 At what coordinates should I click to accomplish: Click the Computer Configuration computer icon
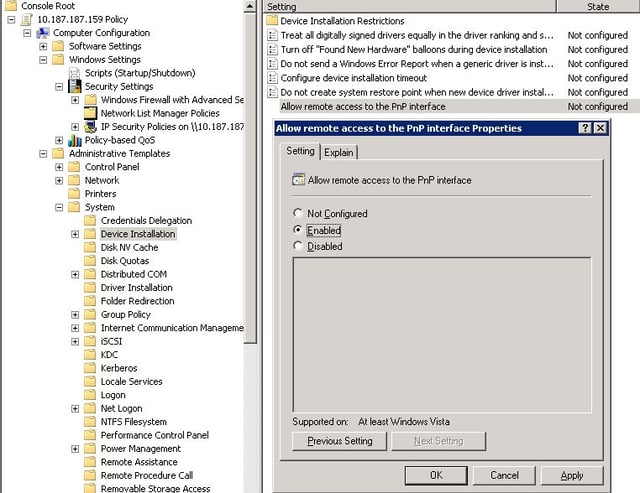tap(42, 33)
